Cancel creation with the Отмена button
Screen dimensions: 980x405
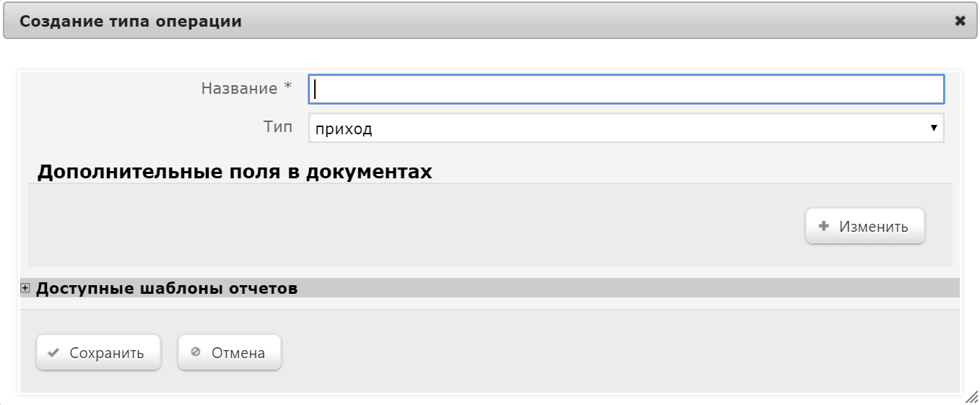tap(230, 352)
